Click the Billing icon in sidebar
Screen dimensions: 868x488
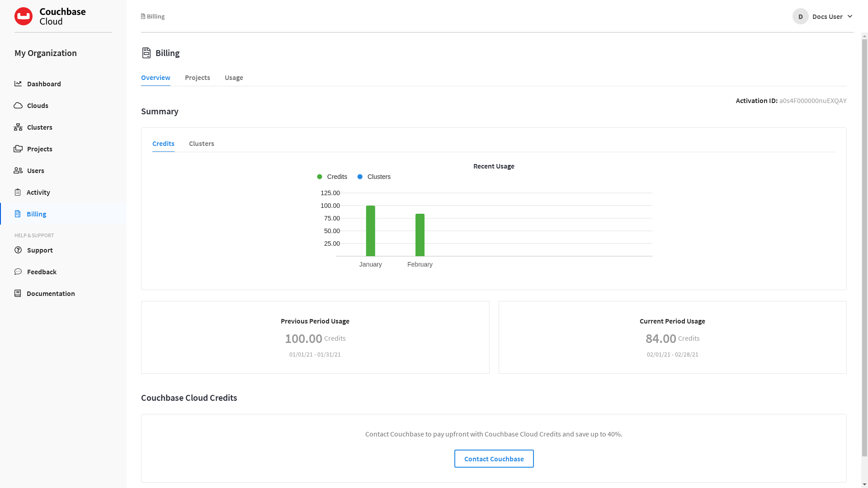[x=18, y=213]
